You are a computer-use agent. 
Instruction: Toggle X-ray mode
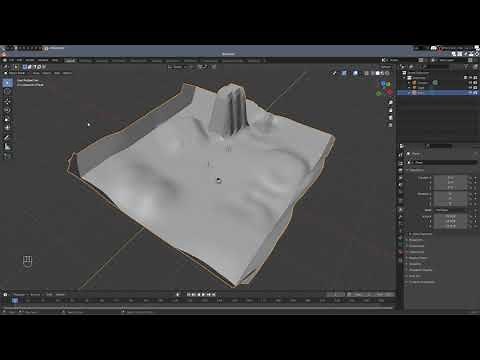point(367,73)
